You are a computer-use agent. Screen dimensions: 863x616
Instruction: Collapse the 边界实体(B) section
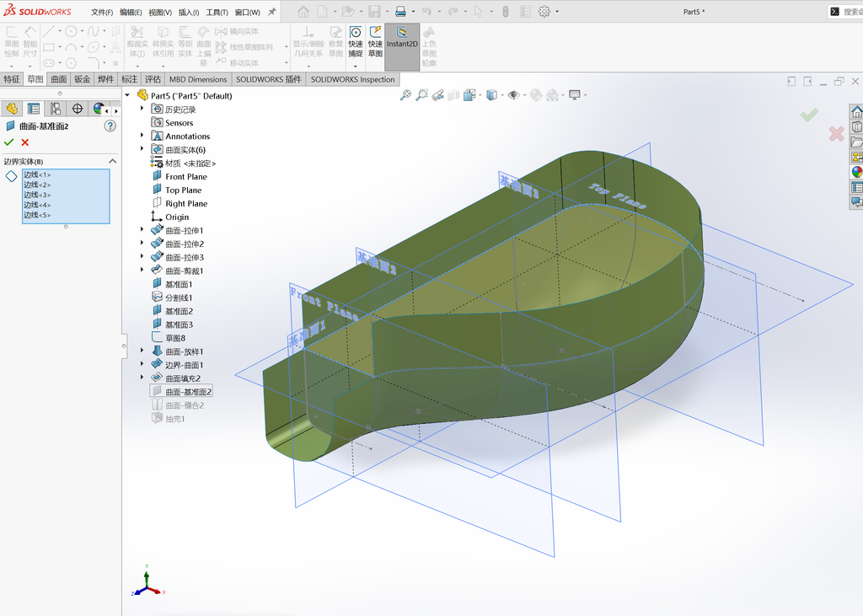point(112,161)
